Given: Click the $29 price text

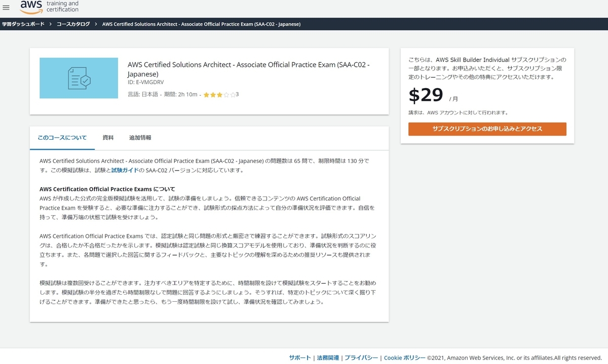Looking at the screenshot, I should tap(426, 95).
